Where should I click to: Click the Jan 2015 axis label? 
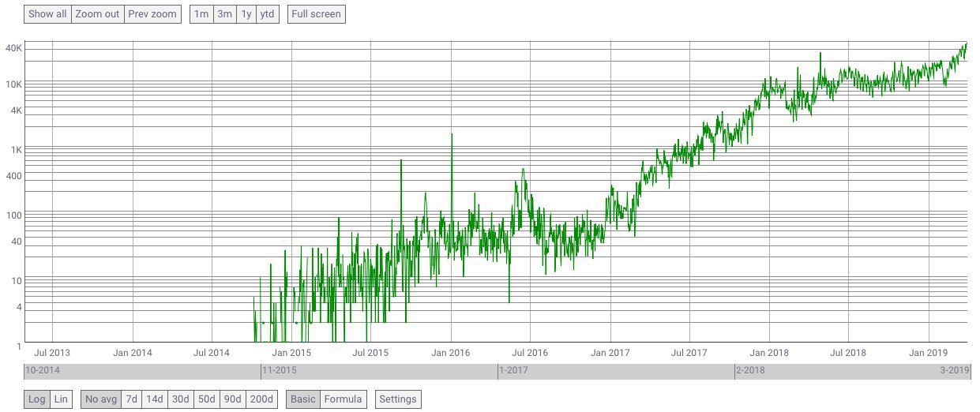(x=291, y=353)
